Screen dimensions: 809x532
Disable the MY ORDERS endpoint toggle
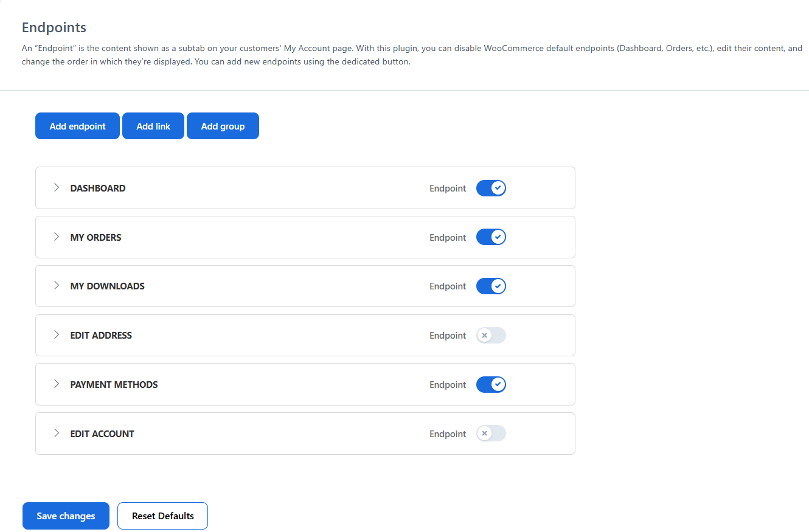[x=491, y=237]
